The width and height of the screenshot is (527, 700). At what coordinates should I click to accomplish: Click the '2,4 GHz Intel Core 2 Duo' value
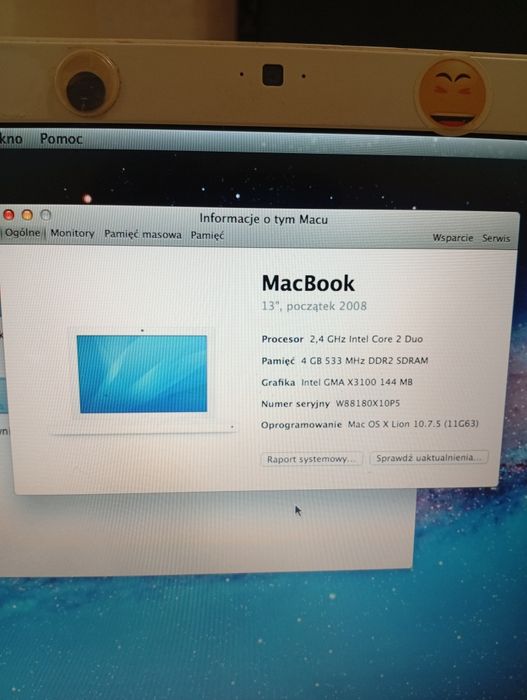coord(366,339)
